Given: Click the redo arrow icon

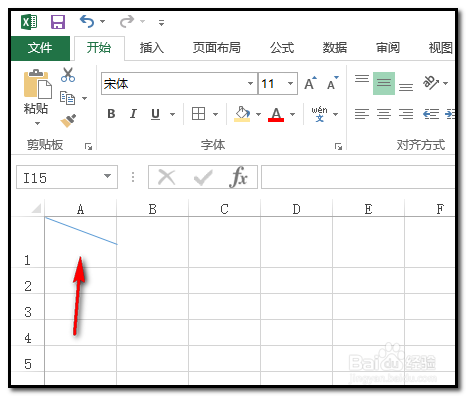Looking at the screenshot, I should 127,22.
